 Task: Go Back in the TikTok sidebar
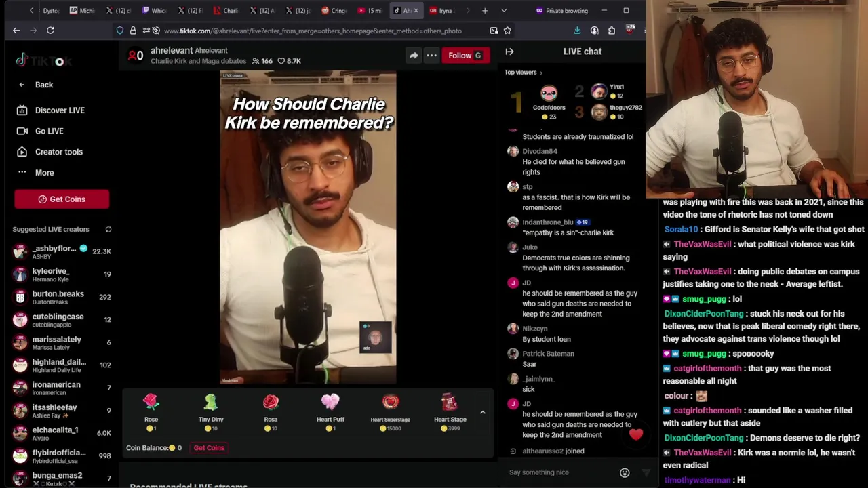35,85
